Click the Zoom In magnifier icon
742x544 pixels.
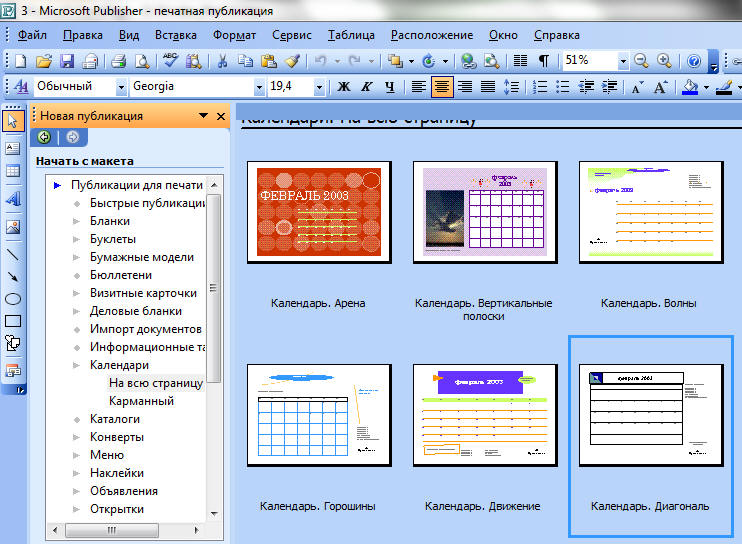coord(664,61)
